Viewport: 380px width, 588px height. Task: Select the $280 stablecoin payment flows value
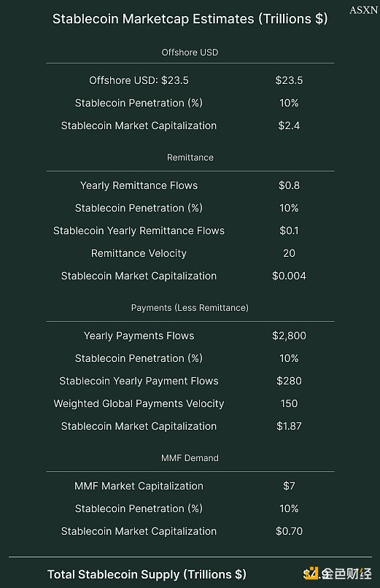tap(289, 381)
